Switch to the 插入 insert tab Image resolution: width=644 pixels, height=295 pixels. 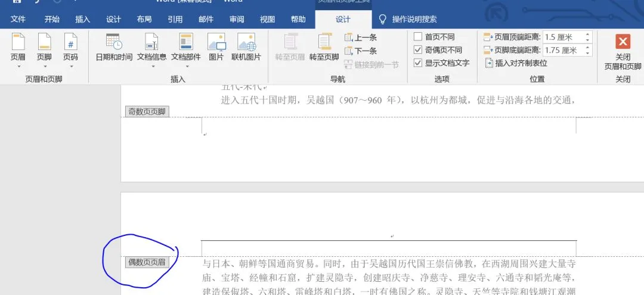pos(82,19)
